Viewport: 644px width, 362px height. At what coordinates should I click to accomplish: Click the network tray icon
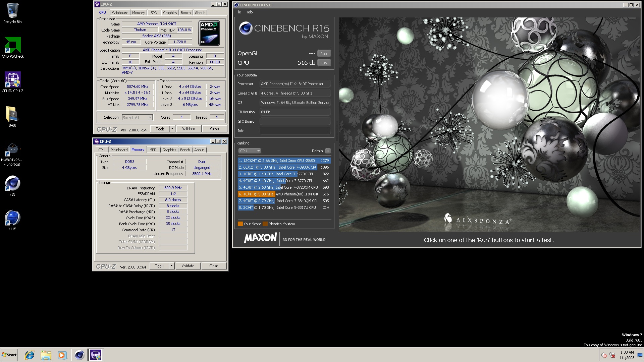click(x=612, y=355)
